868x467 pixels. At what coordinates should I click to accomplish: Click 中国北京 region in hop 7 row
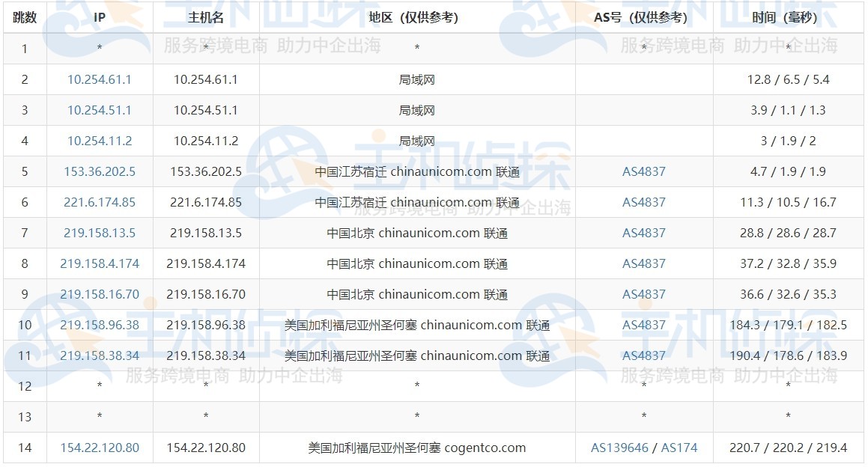pyautogui.click(x=417, y=233)
